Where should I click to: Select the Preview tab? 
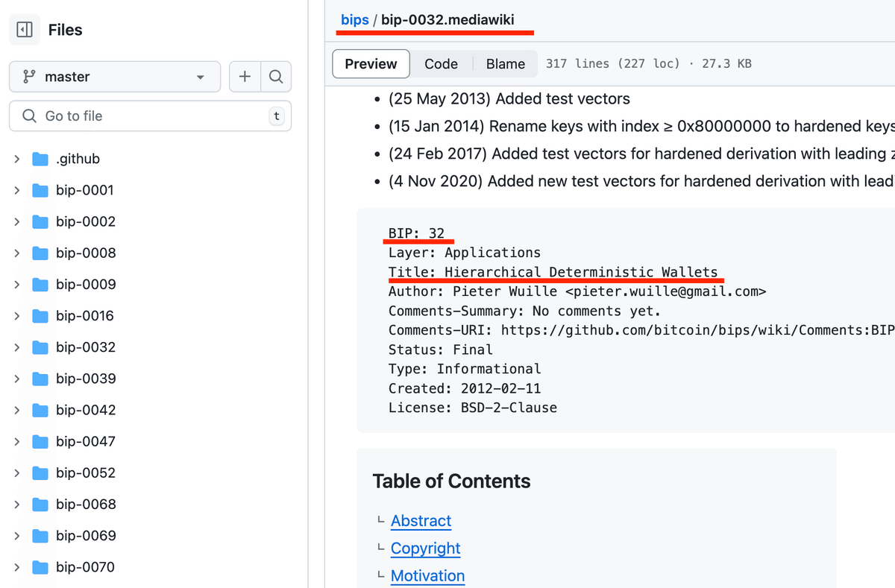click(x=371, y=64)
